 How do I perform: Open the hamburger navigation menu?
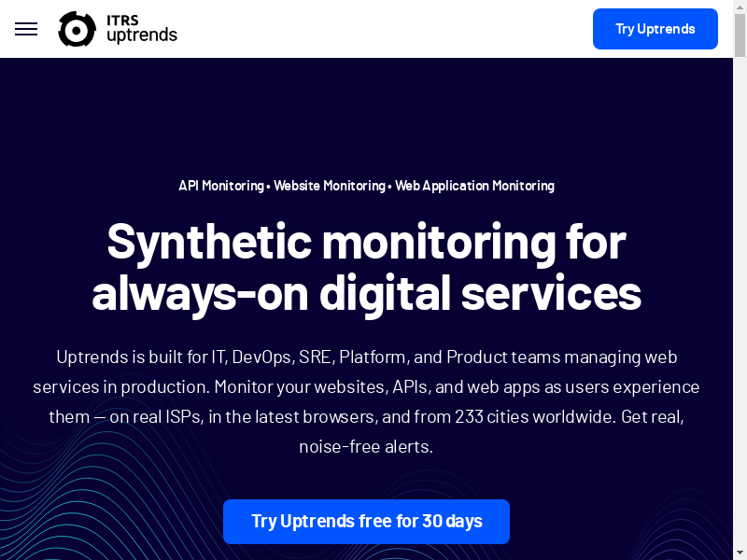[x=26, y=29]
